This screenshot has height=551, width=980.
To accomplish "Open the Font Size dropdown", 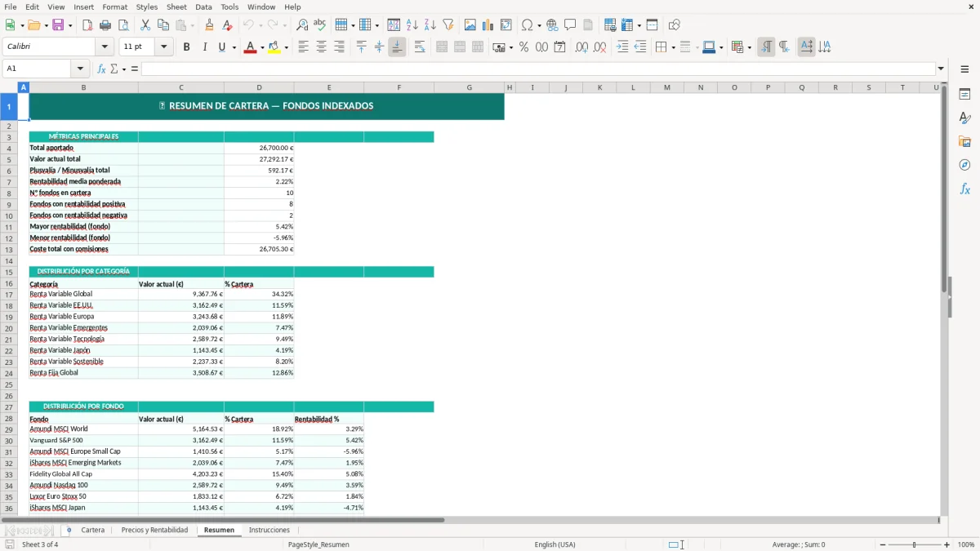I will tap(163, 47).
